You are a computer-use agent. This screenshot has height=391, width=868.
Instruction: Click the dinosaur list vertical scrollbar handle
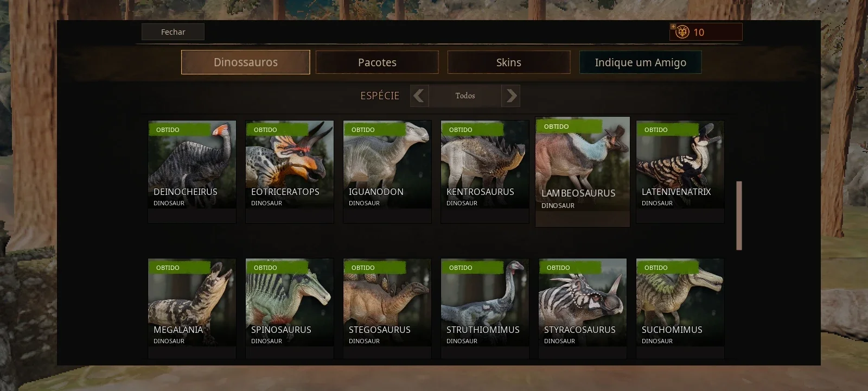(739, 216)
